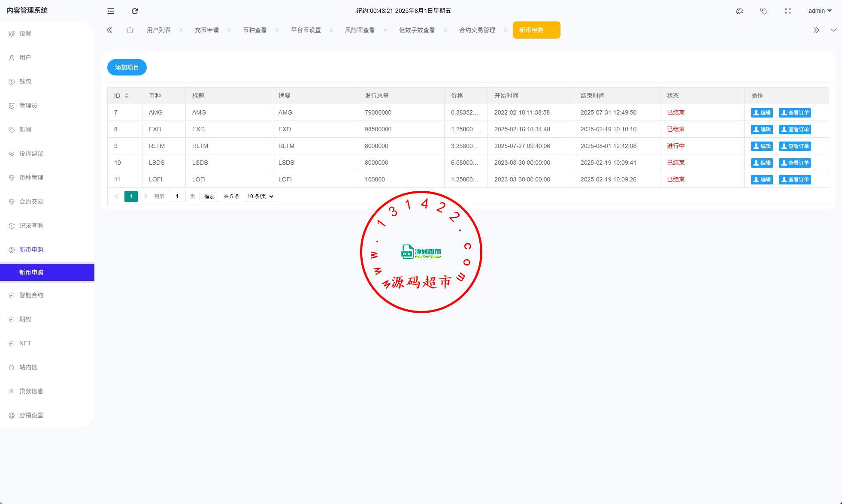Switch to 币种查看 tab
842x504 pixels.
point(254,30)
